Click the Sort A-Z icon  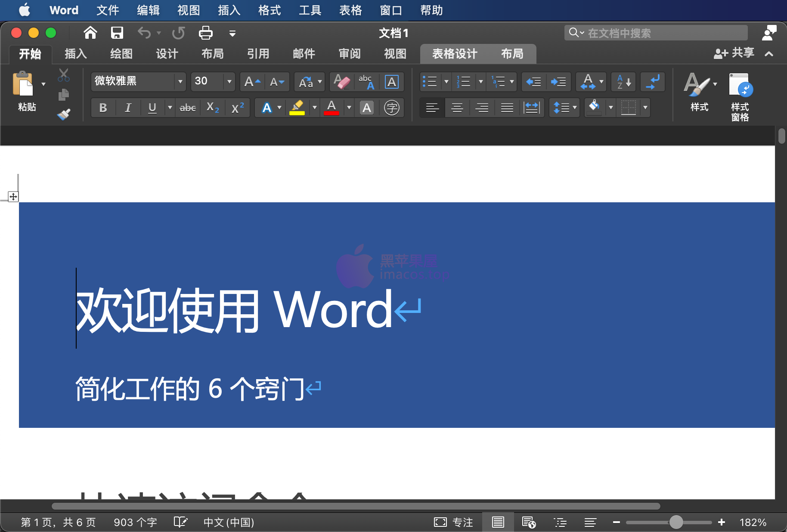(623, 81)
